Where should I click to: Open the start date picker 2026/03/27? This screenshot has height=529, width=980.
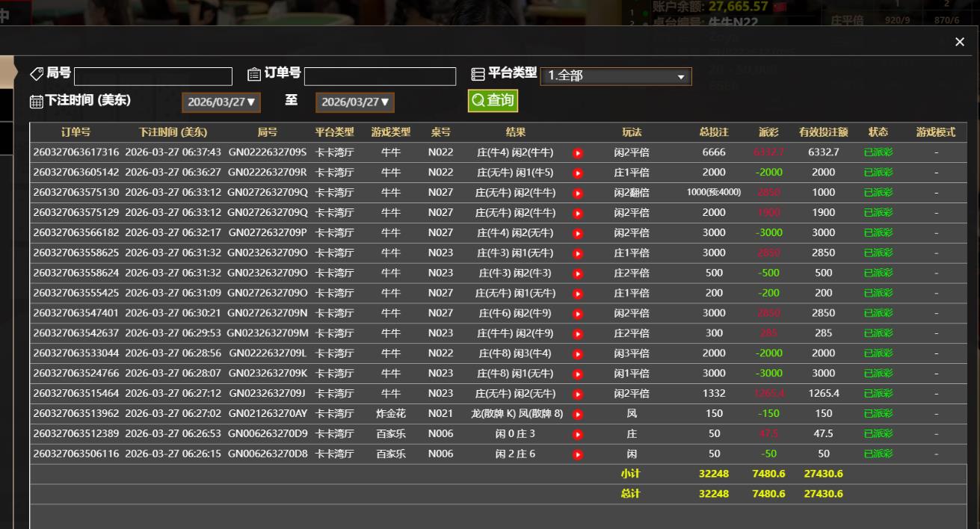tap(221, 102)
